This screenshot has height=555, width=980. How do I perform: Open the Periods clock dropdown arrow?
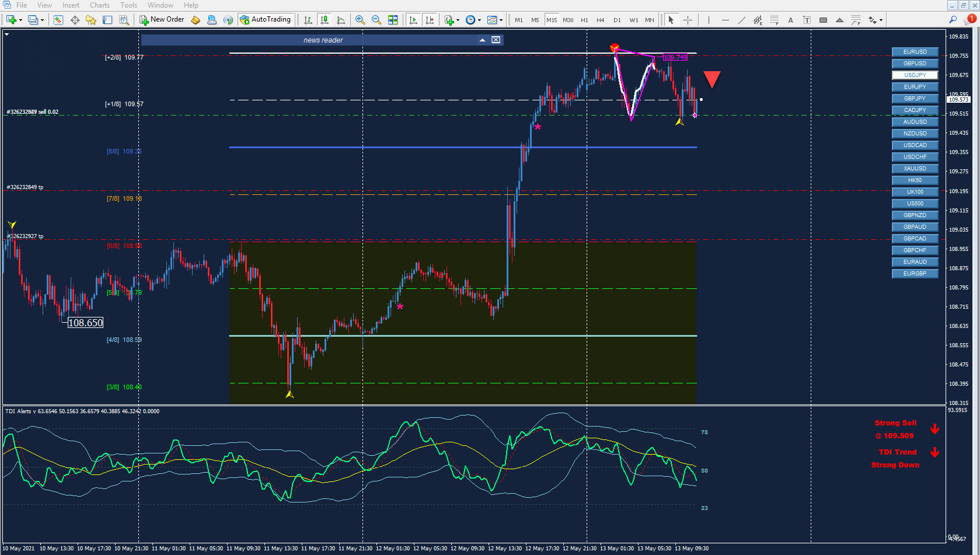479,20
